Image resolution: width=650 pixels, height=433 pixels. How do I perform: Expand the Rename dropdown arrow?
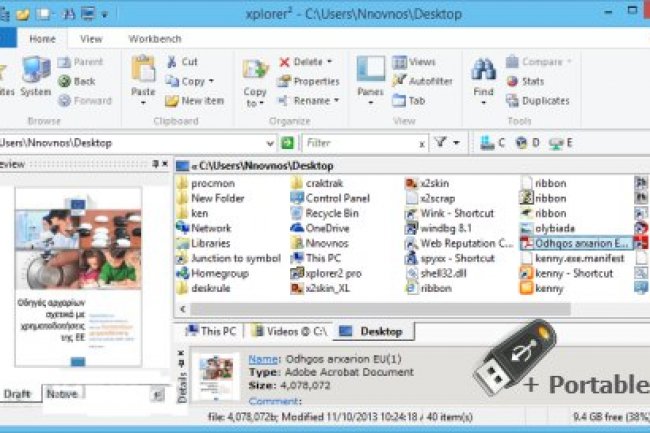pyautogui.click(x=337, y=101)
